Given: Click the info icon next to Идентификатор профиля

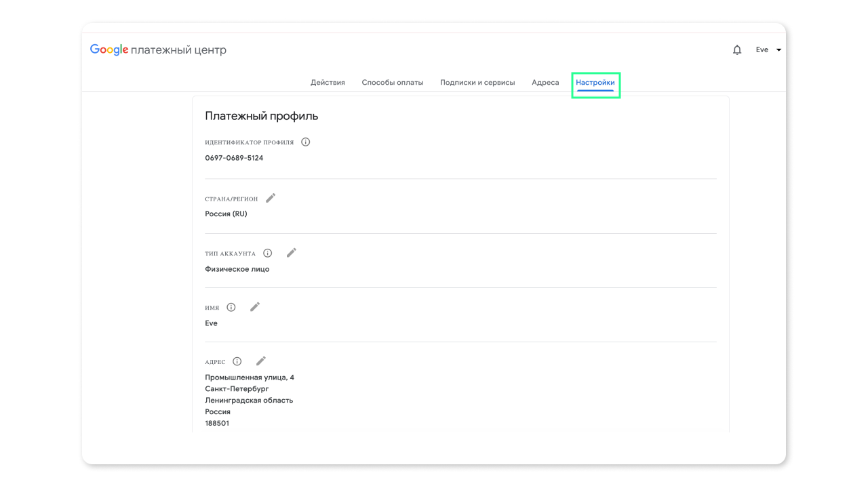Looking at the screenshot, I should coord(305,142).
